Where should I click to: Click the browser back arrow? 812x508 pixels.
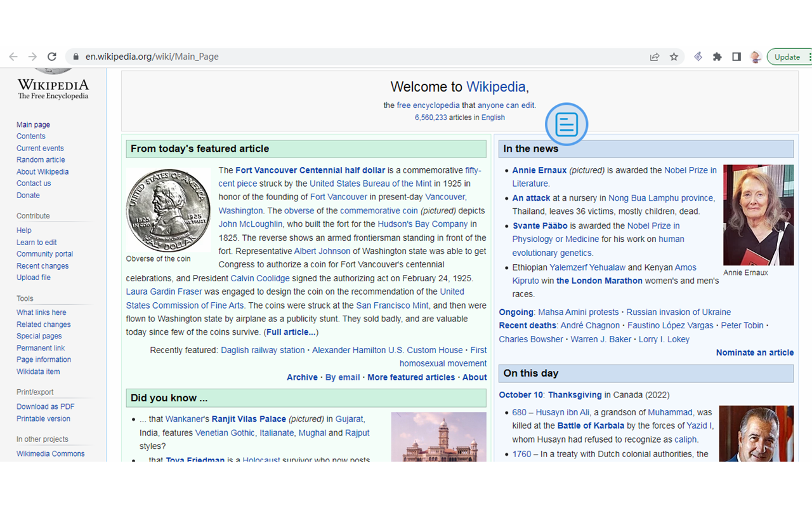13,57
